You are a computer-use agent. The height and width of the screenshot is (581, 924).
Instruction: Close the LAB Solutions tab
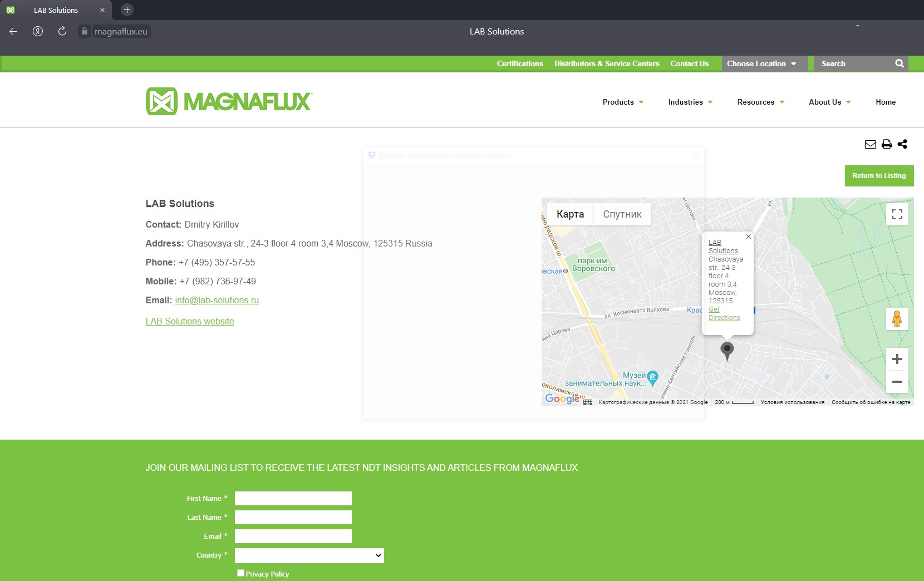click(102, 10)
